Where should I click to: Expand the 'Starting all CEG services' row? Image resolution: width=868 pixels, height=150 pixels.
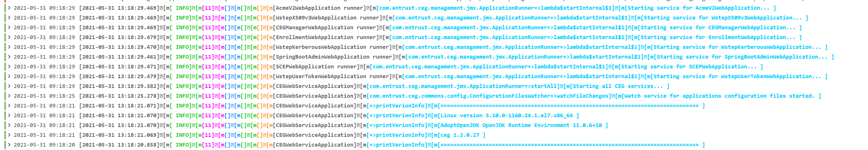click(x=10, y=86)
